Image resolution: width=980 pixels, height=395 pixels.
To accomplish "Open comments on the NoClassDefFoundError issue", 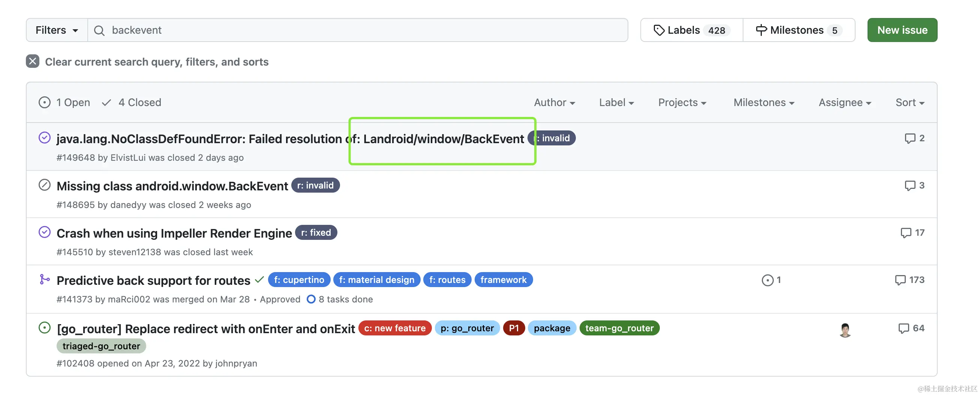I will [914, 138].
